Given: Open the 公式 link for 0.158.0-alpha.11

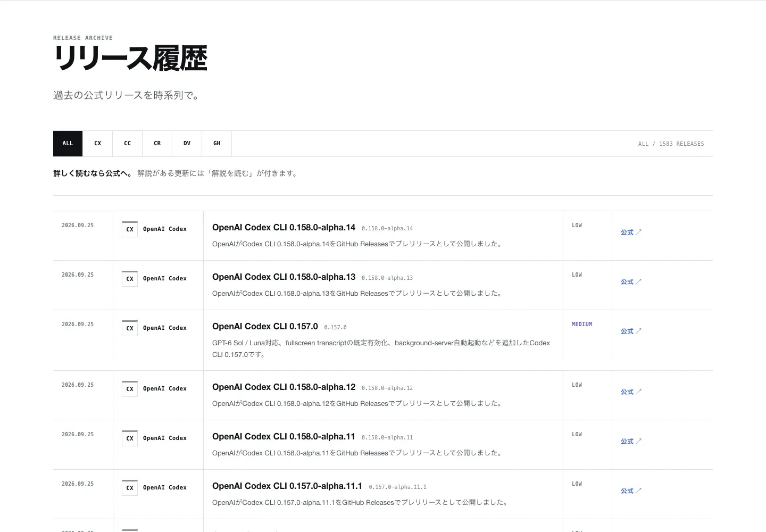Looking at the screenshot, I should point(631,442).
